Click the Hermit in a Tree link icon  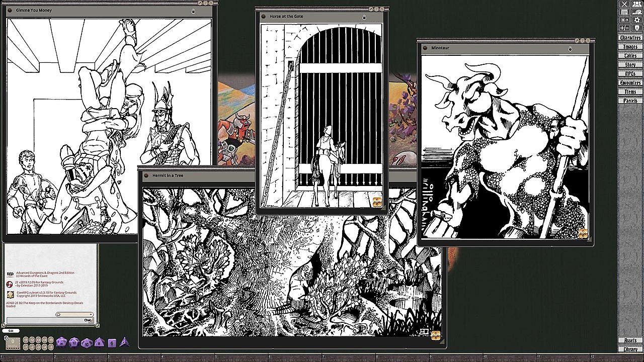[x=146, y=175]
